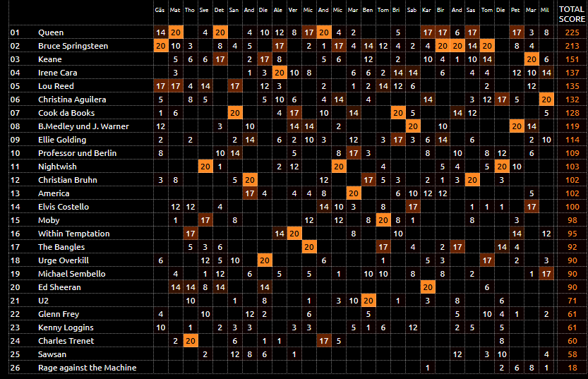588x379 pixels.
Task: Select the Pet column header
Action: (x=515, y=10)
